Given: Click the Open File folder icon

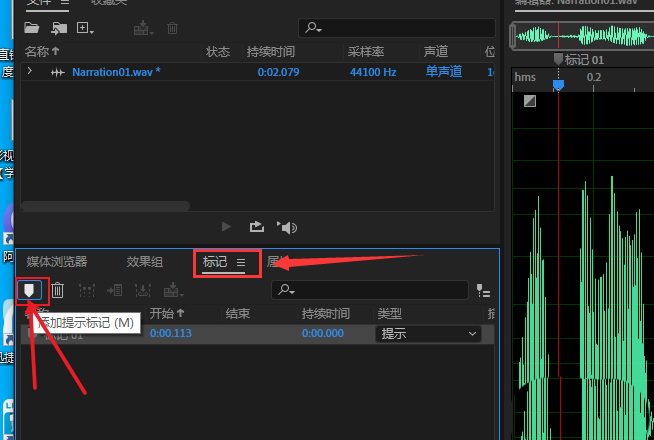Looking at the screenshot, I should [x=32, y=28].
